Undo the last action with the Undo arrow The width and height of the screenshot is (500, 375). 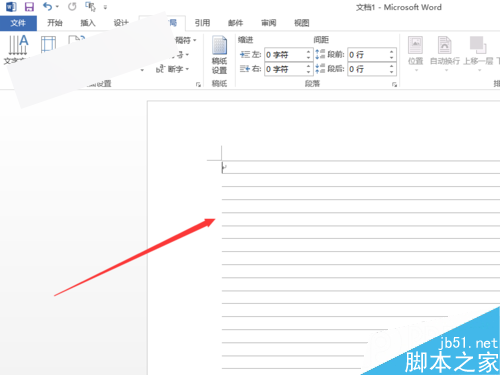pos(48,6)
